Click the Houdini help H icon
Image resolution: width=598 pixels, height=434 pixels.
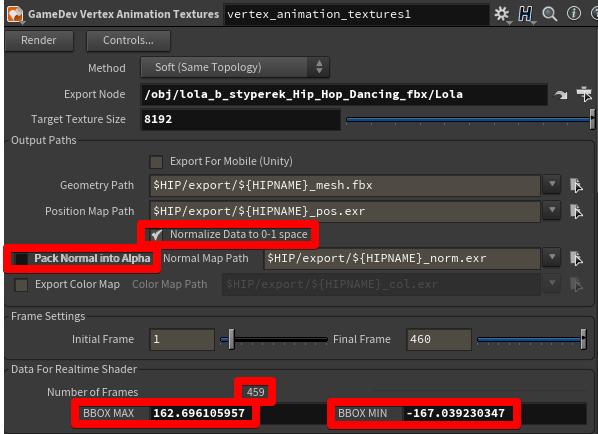pyautogui.click(x=526, y=14)
